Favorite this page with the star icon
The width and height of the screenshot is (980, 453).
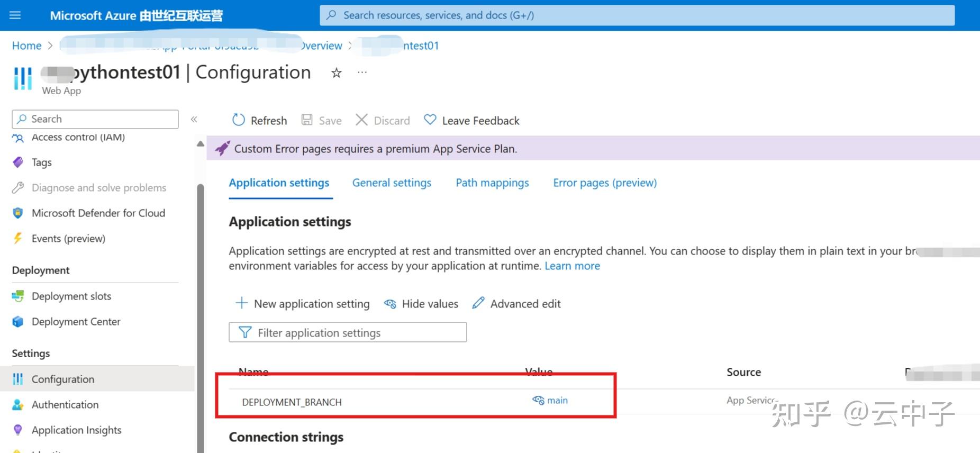(x=336, y=73)
